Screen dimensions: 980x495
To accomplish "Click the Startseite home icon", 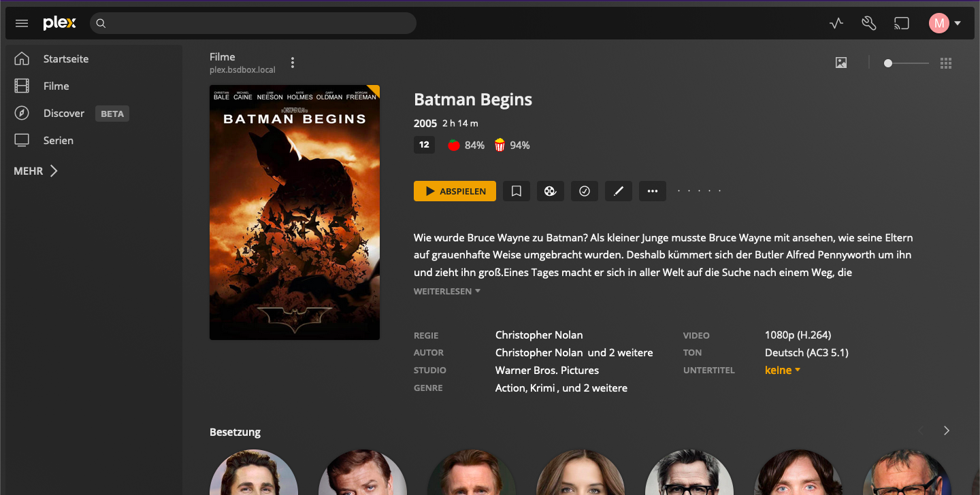I will [22, 58].
